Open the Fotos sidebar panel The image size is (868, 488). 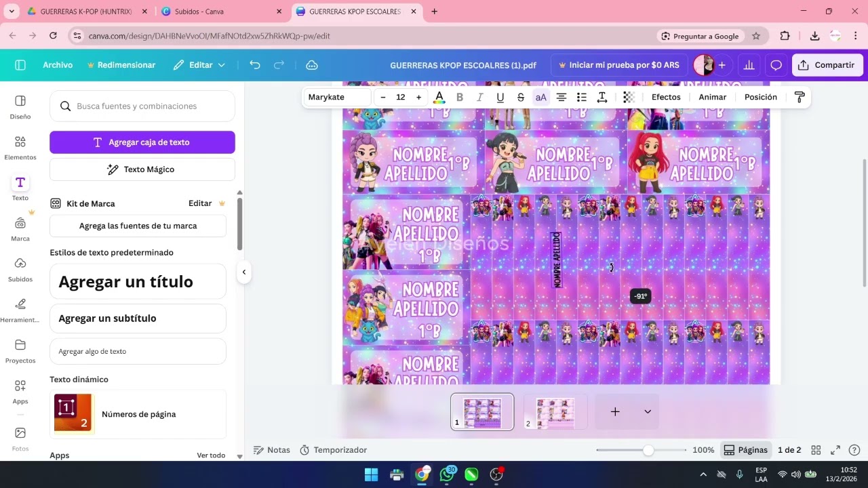pyautogui.click(x=20, y=439)
